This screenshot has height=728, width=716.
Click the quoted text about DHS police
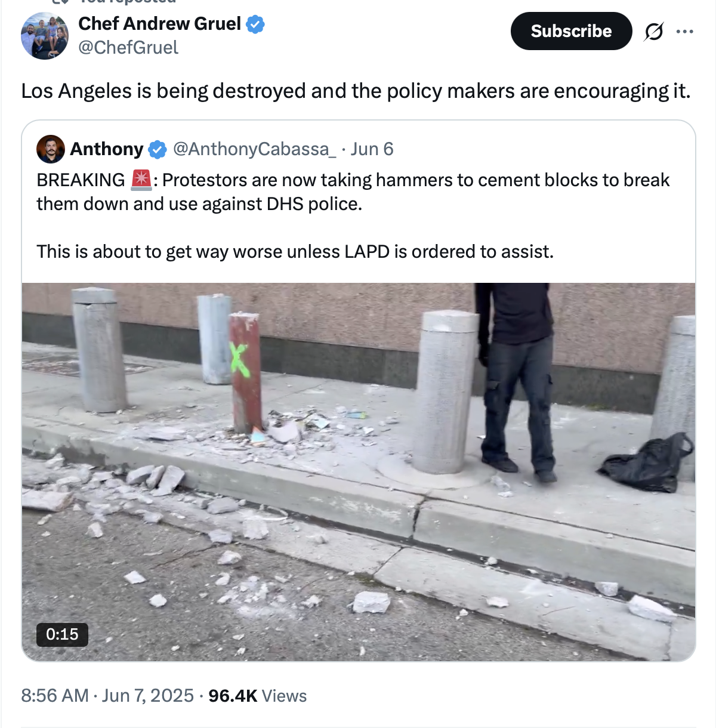click(x=353, y=192)
